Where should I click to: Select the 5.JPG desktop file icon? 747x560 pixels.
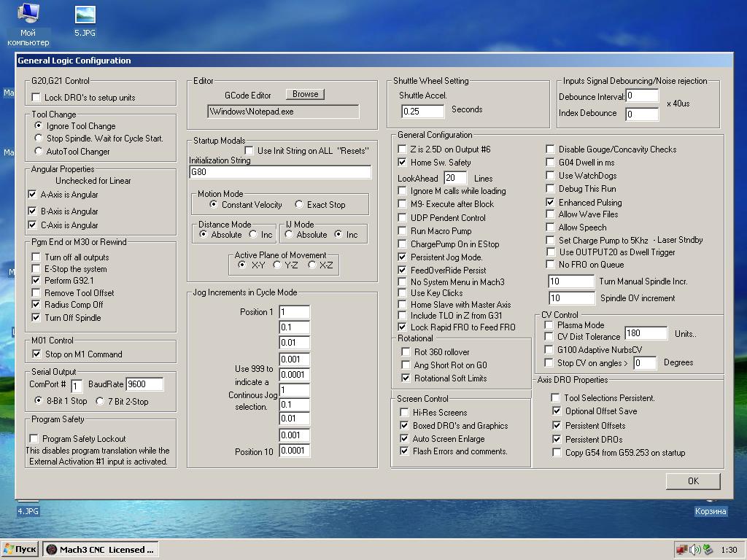coord(85,15)
